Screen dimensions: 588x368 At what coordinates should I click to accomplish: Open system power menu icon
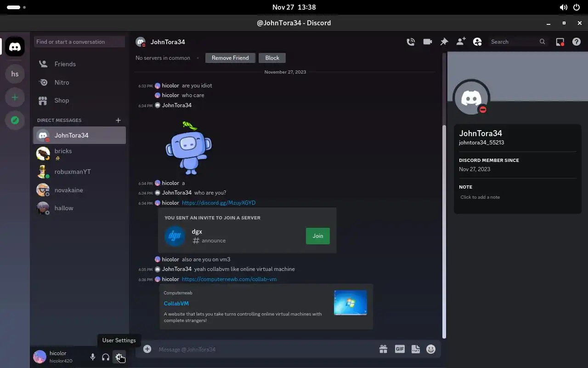(x=577, y=7)
